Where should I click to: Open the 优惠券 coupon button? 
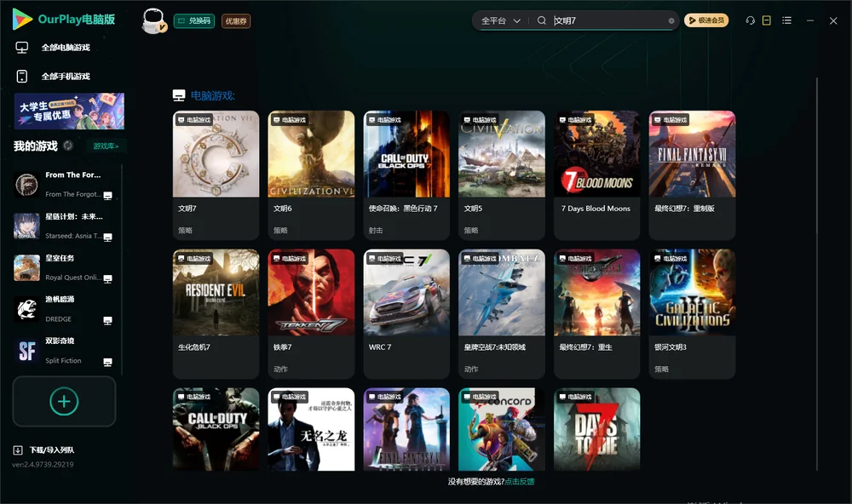236,21
